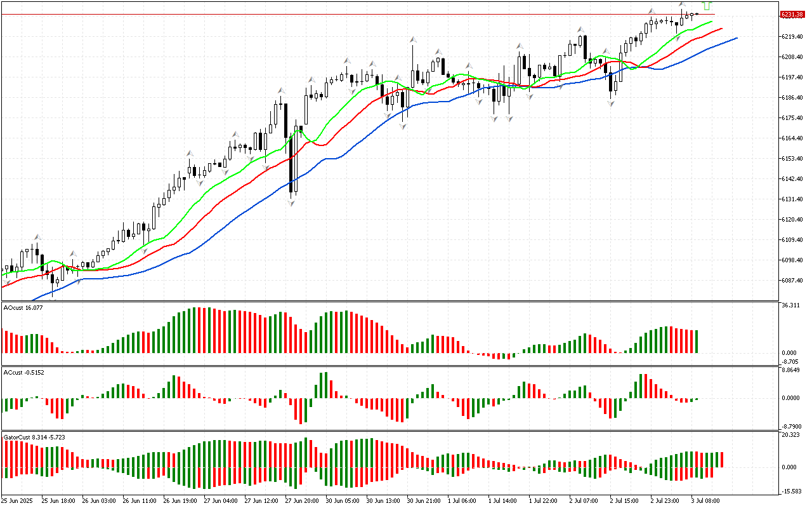812x508 pixels.
Task: Click the right end of the blue jaw line
Action: pos(737,38)
